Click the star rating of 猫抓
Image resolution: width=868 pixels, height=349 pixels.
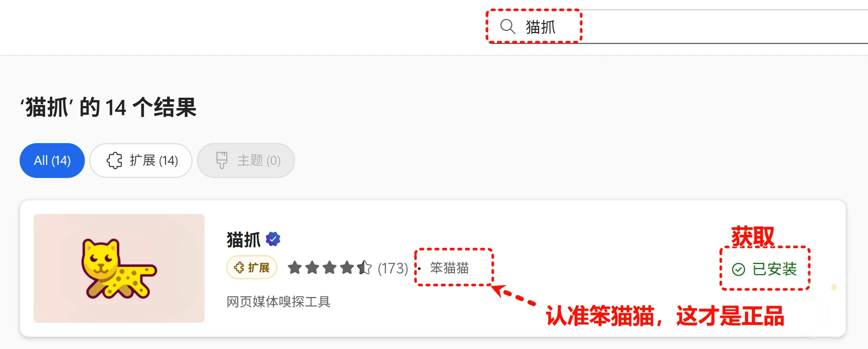(x=330, y=268)
